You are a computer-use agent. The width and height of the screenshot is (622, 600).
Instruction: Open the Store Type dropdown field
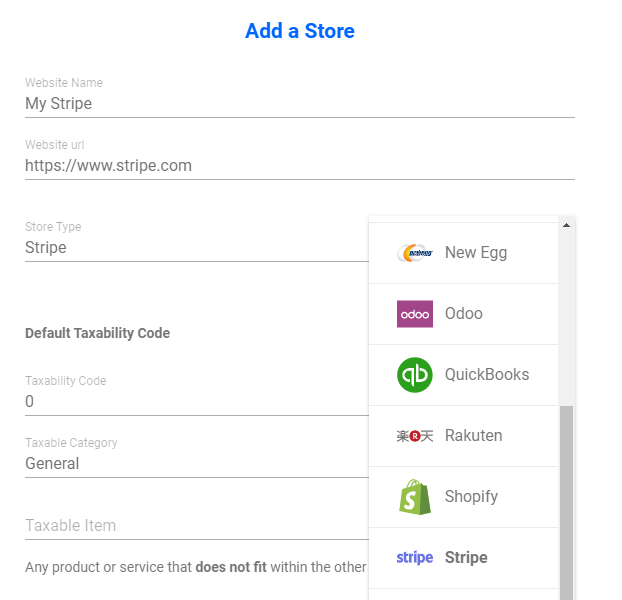[x=197, y=247]
